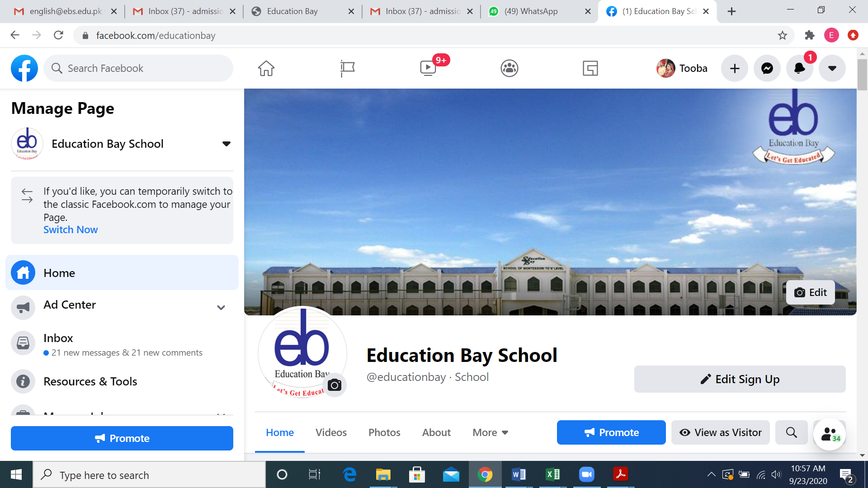Open contacts bubble showing 34
This screenshot has height=488, width=868.
830,434
